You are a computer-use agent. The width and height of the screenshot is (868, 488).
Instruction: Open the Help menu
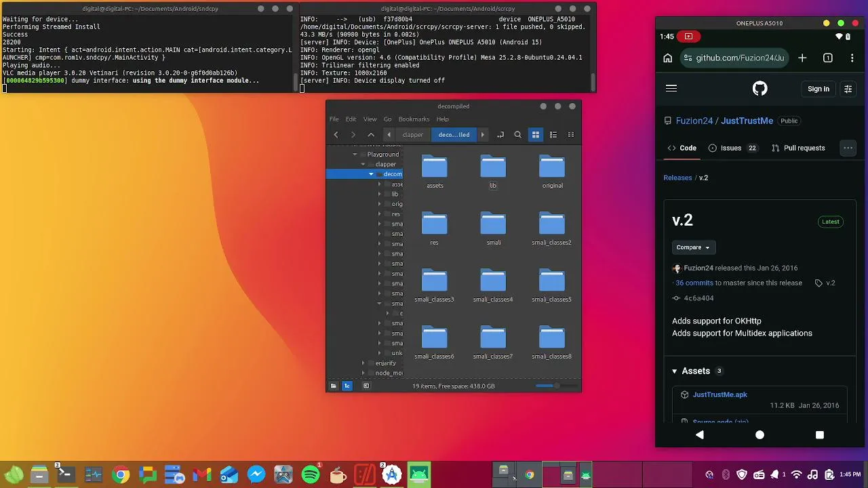tap(442, 119)
